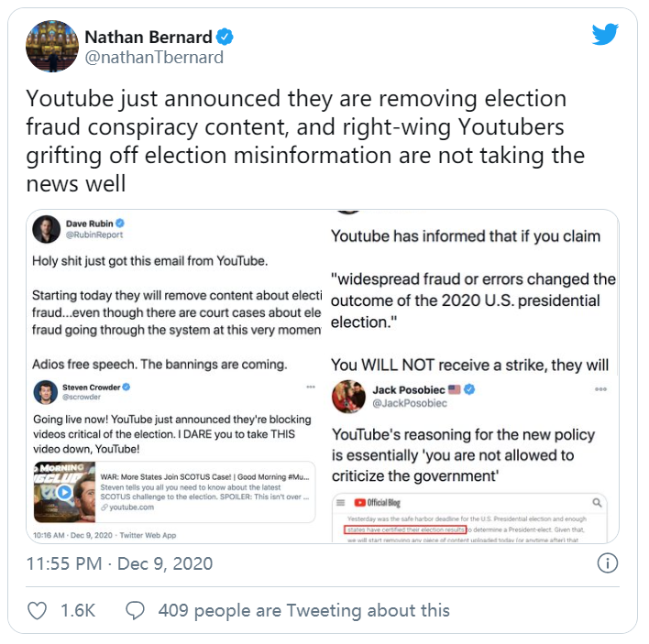Image resolution: width=649 pixels, height=644 pixels.
Task: Open Nathan Bernard's profile avatar
Action: 52,46
